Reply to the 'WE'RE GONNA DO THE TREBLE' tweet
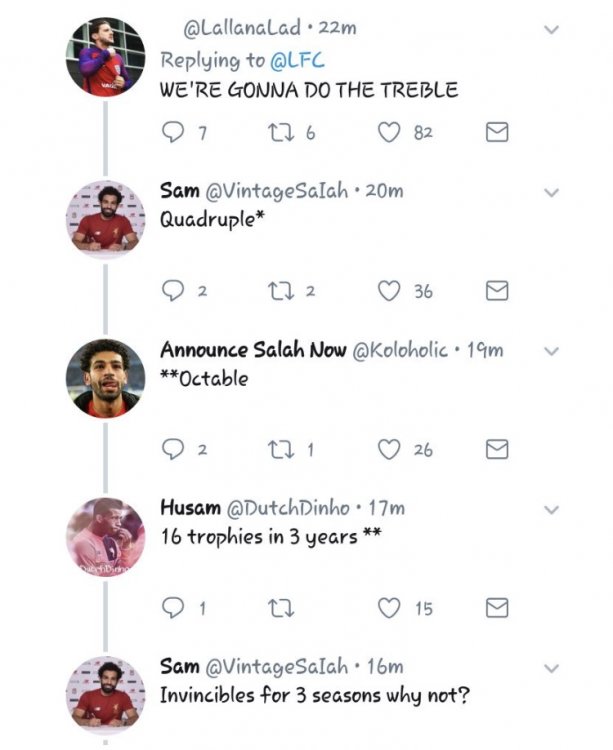The image size is (613, 750). pos(173,132)
